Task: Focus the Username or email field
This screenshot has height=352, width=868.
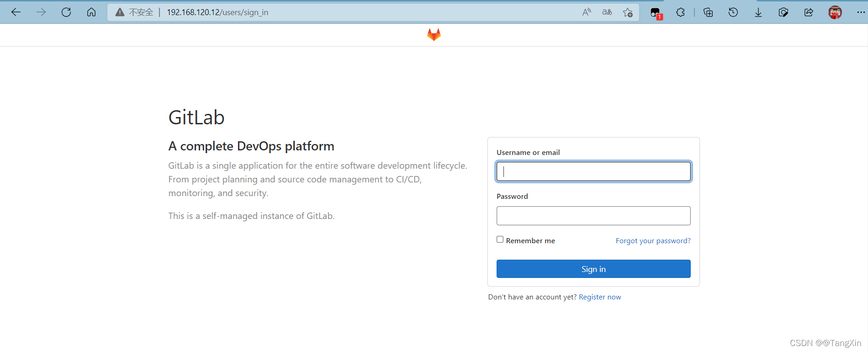Action: pos(593,171)
